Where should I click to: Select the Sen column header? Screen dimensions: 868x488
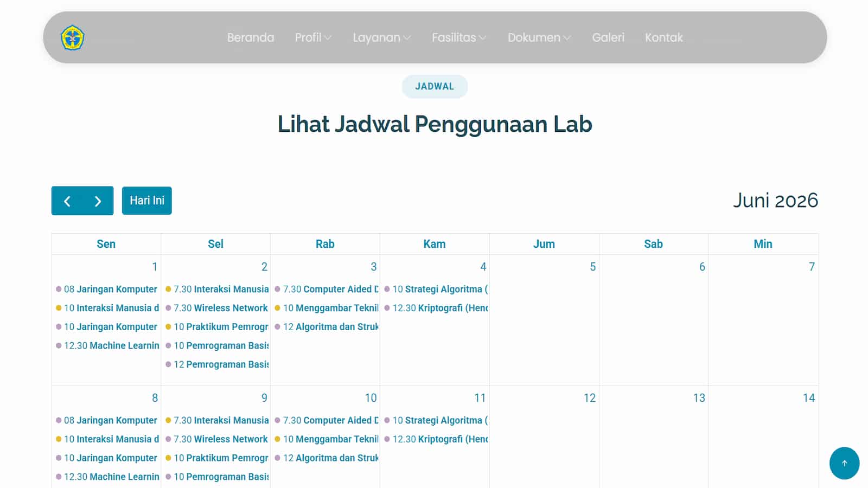106,244
